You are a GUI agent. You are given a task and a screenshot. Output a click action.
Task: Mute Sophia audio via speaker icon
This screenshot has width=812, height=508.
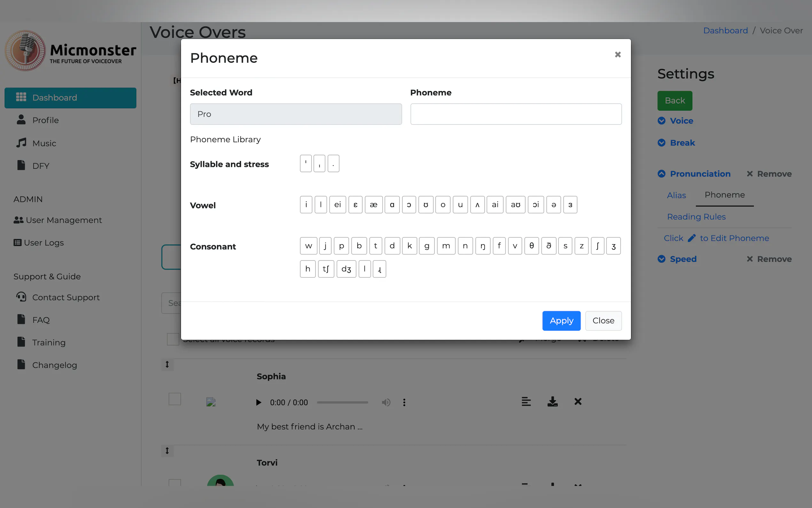[x=386, y=402]
